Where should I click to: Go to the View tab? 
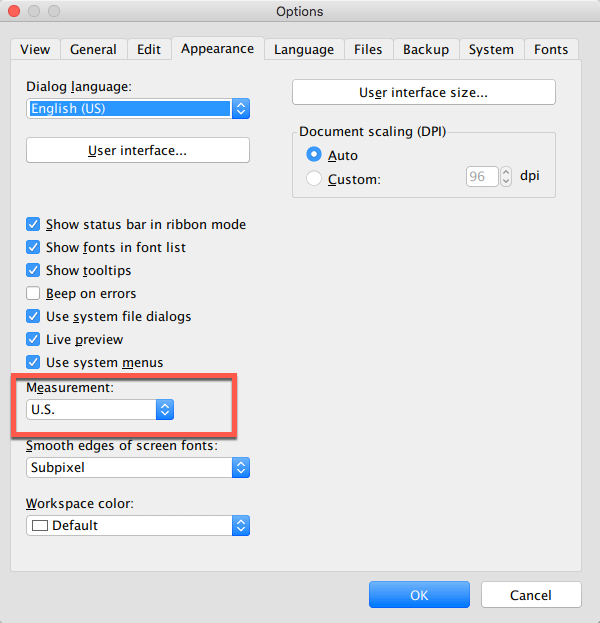[35, 49]
